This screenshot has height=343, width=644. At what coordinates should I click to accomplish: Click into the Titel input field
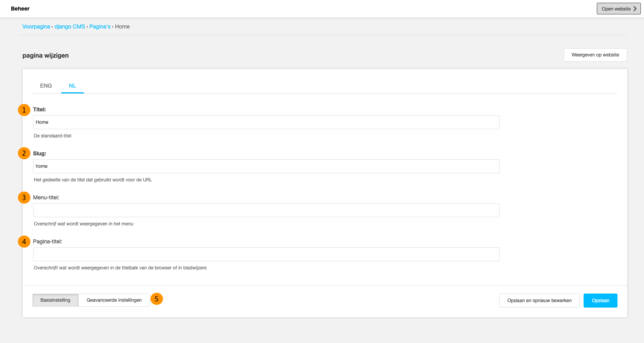tap(266, 122)
